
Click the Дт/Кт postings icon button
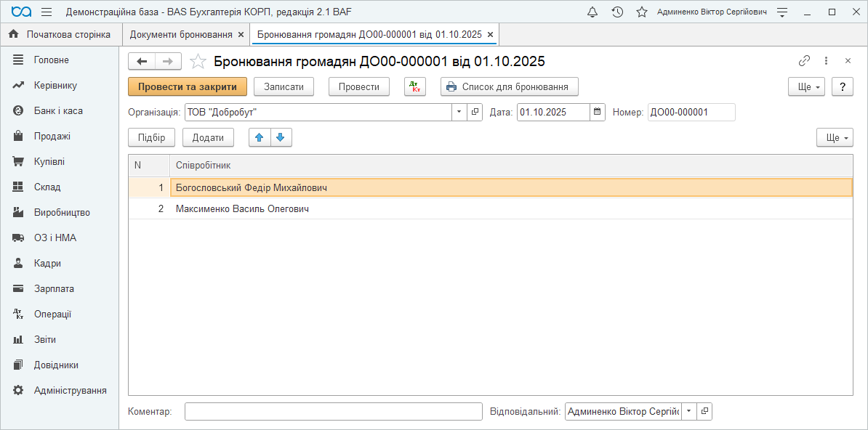coord(415,86)
